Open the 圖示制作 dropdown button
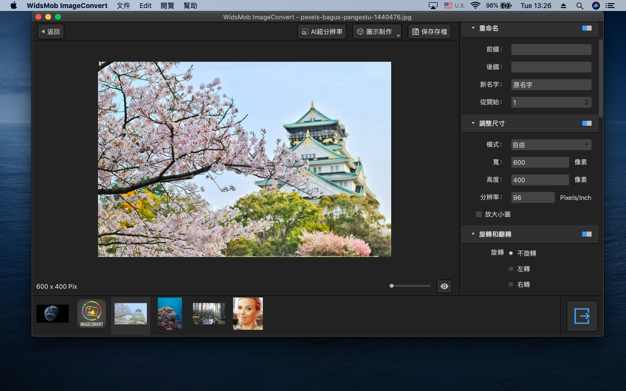Viewport: 626px width, 391px height. point(377,32)
